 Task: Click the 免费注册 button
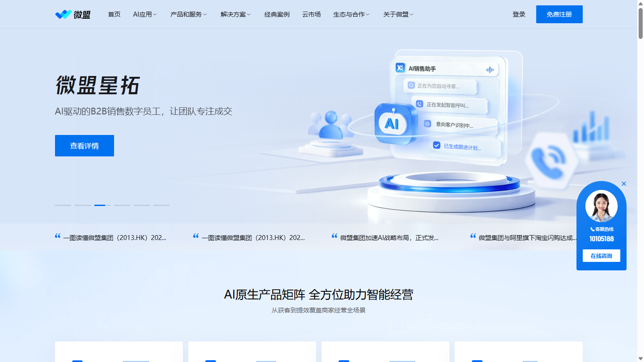click(x=559, y=14)
